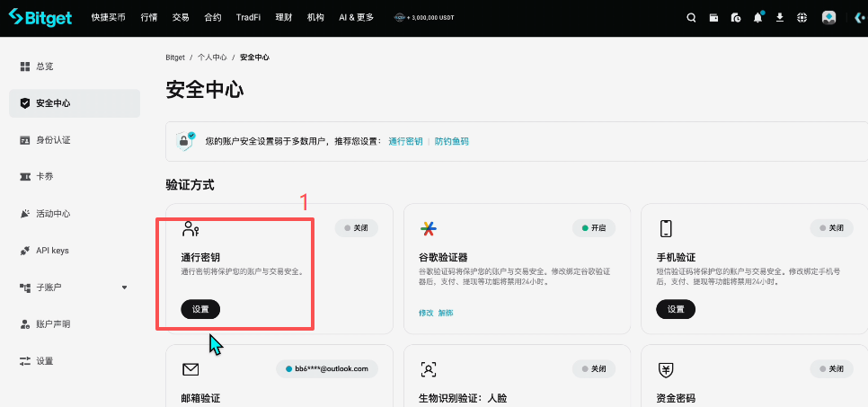The height and width of the screenshot is (407, 868).
Task: Click the partially visible icon at far top-right
Action: [862, 18]
